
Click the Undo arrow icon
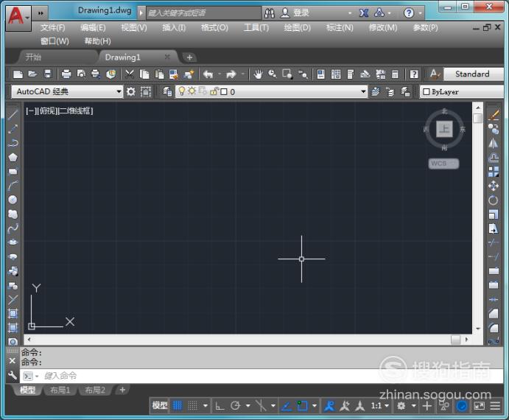(208, 74)
